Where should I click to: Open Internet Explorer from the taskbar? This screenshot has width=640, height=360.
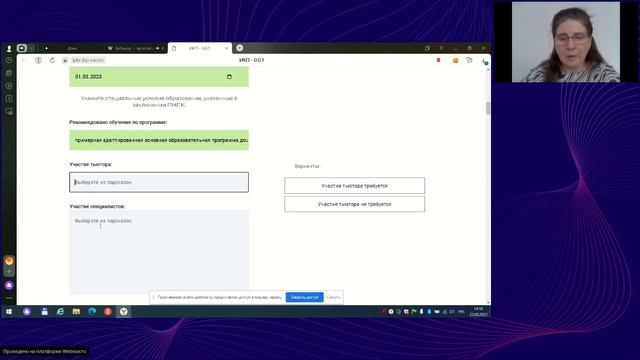(x=60, y=311)
